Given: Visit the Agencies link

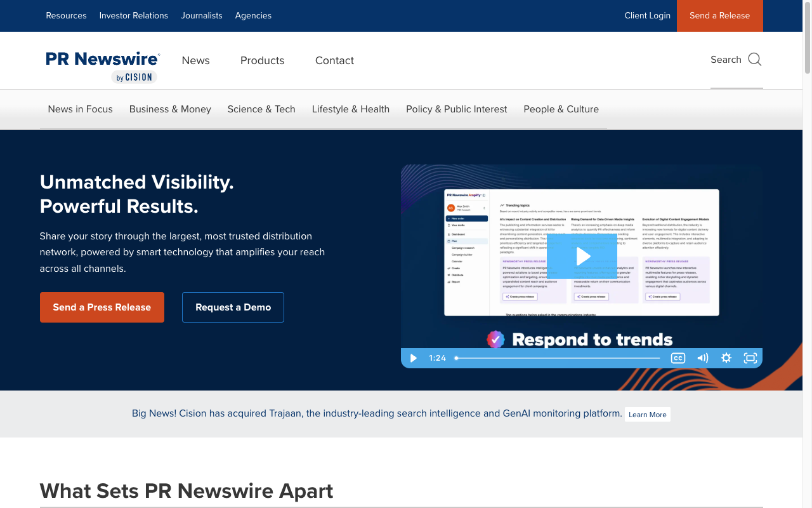Looking at the screenshot, I should pos(253,15).
